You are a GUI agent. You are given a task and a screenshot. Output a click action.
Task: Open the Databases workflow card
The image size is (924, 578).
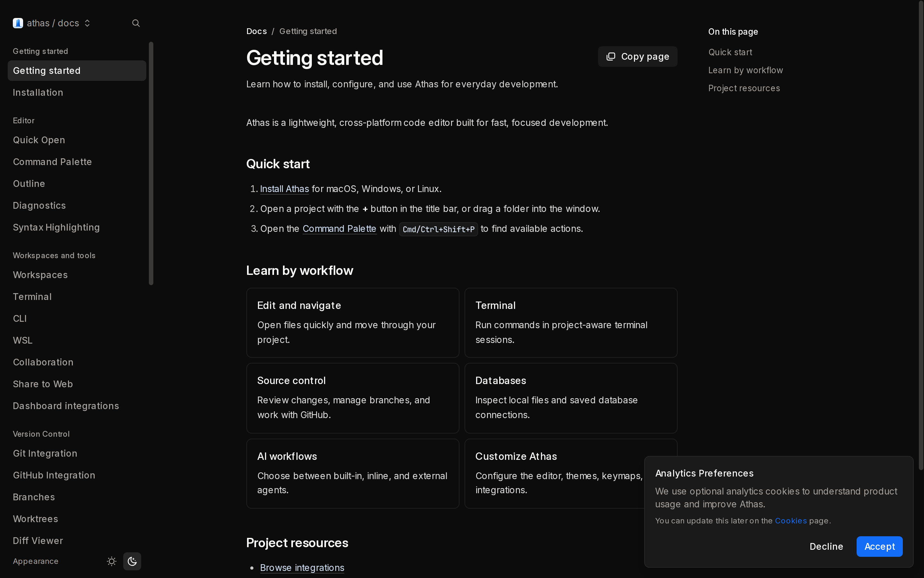tap(571, 398)
